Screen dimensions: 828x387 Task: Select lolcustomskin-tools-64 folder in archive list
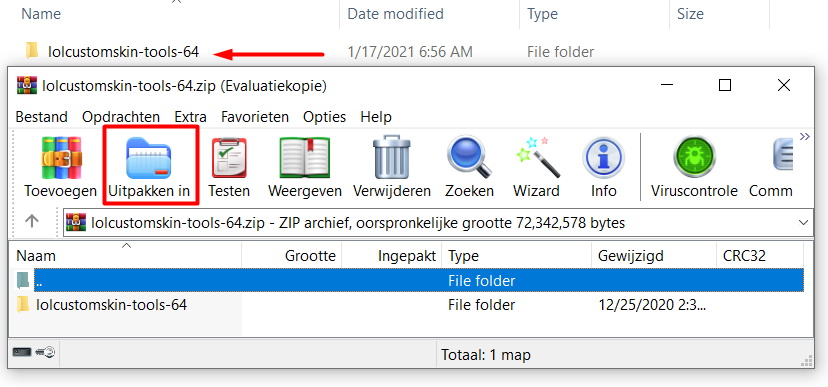[111, 305]
